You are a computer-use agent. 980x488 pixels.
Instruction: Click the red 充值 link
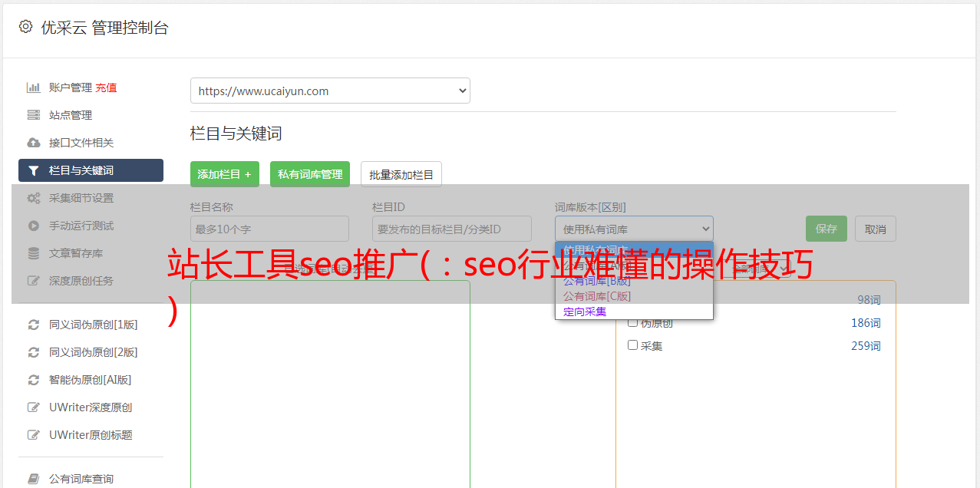tap(106, 87)
